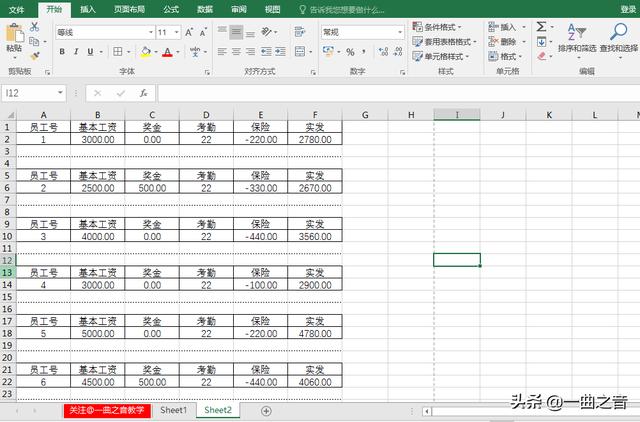Toggle underline formatting
Viewport: 640px width, 422px height.
(90, 52)
